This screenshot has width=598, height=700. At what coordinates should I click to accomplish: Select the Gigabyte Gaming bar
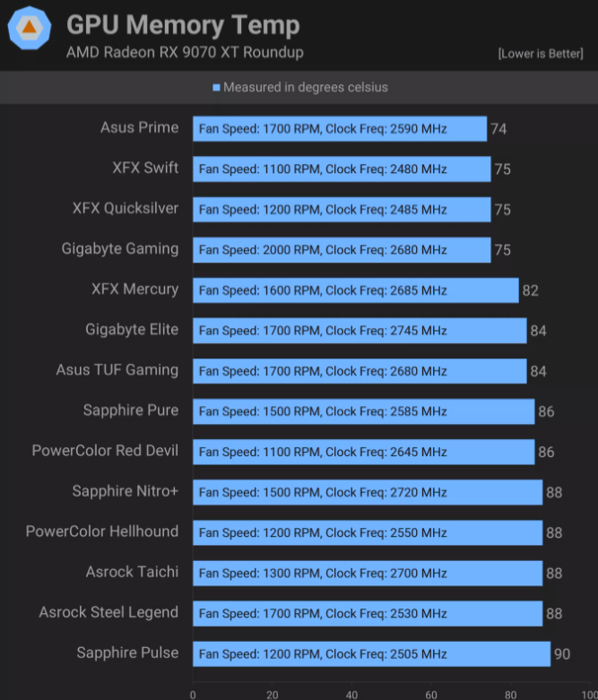point(341,250)
